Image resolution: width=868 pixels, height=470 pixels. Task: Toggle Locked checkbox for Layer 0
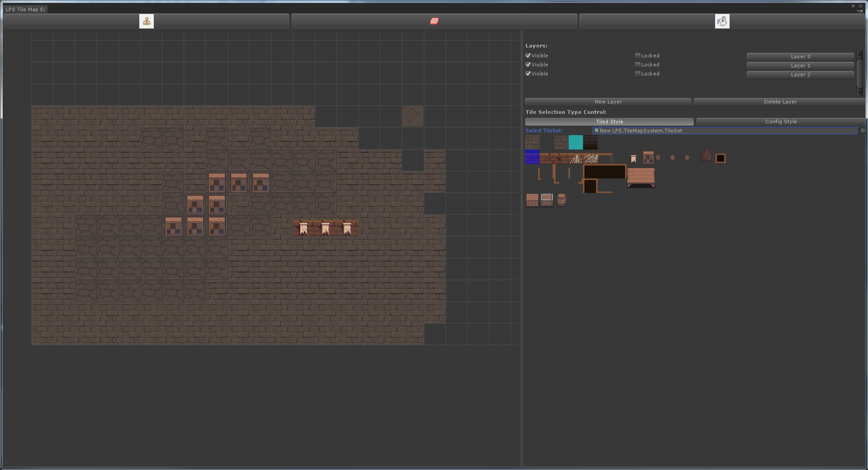tap(638, 56)
